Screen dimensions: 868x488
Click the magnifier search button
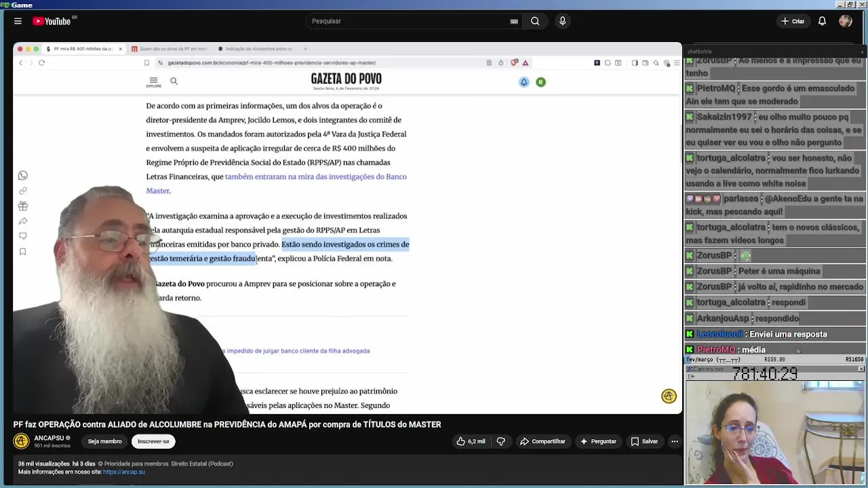(x=535, y=21)
